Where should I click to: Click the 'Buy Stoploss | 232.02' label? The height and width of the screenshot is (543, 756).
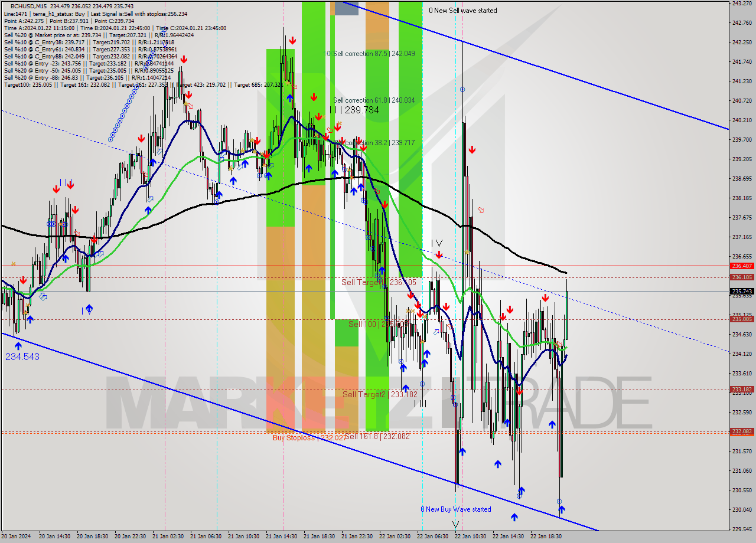point(308,437)
